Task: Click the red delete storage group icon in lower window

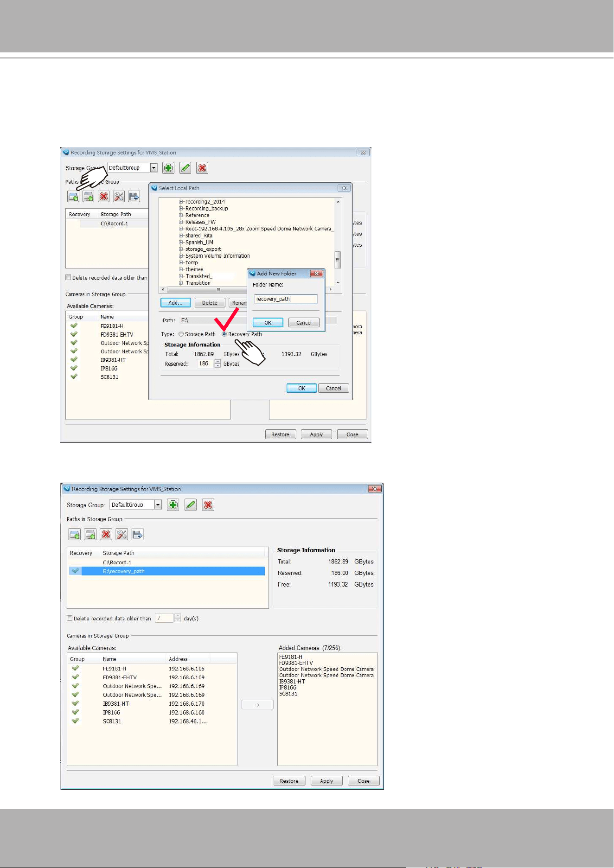Action: click(x=208, y=505)
